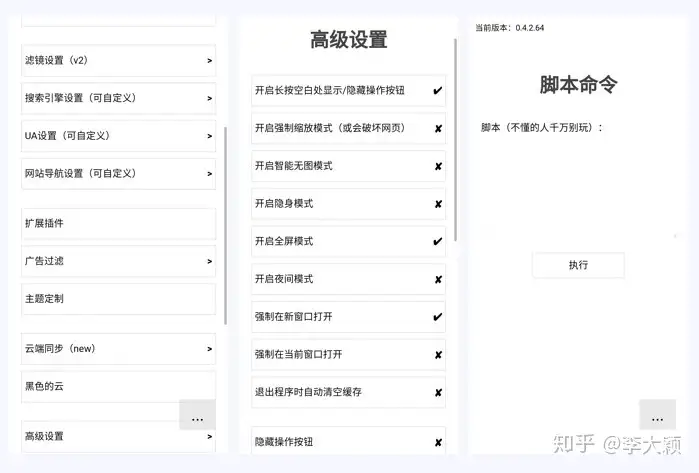Click the ... button in 脚本命令 panel

pos(658,415)
